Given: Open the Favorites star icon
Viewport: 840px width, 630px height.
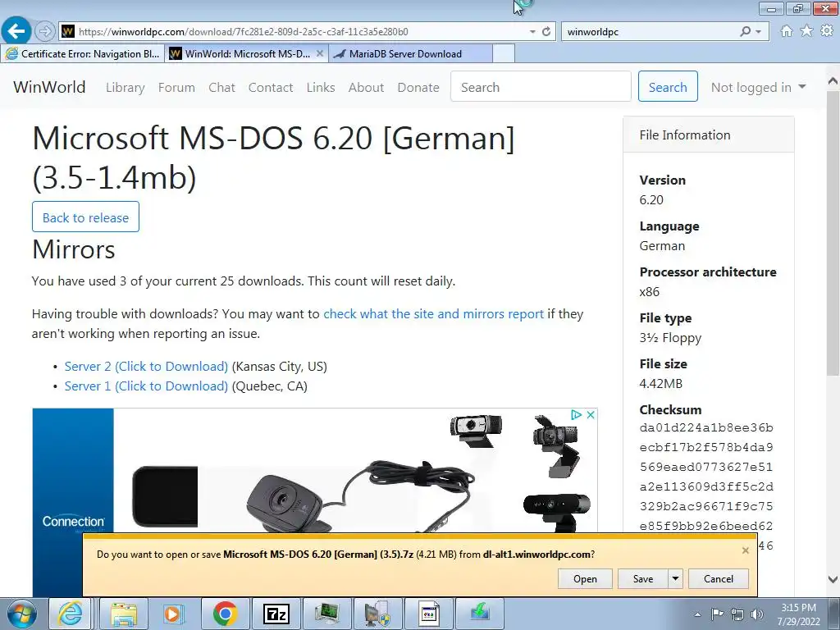Looking at the screenshot, I should pyautogui.click(x=806, y=31).
